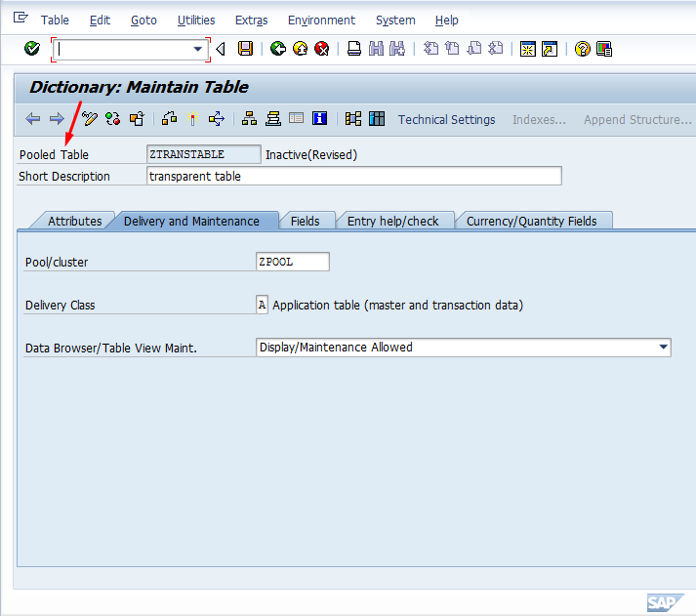Click the Where-Used List icon
The width and height of the screenshot is (696, 616).
(217, 118)
